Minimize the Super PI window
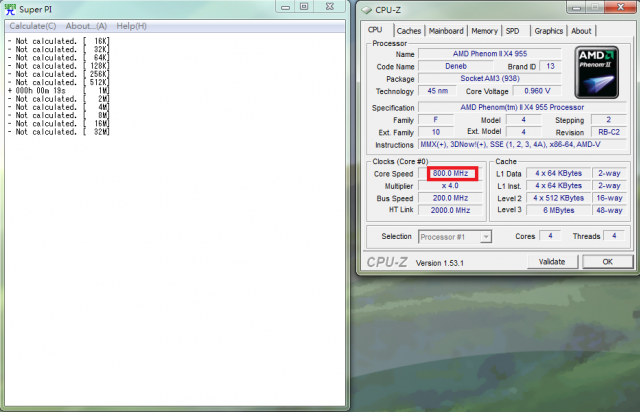The width and height of the screenshot is (640, 412). coord(285,7)
